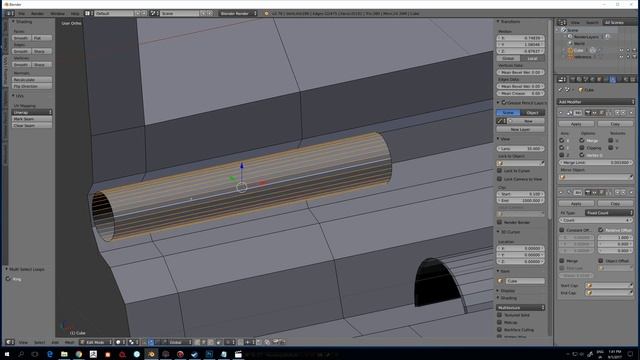Click Clear Seam button
Viewport: 640px width, 360px height.
pyautogui.click(x=32, y=125)
